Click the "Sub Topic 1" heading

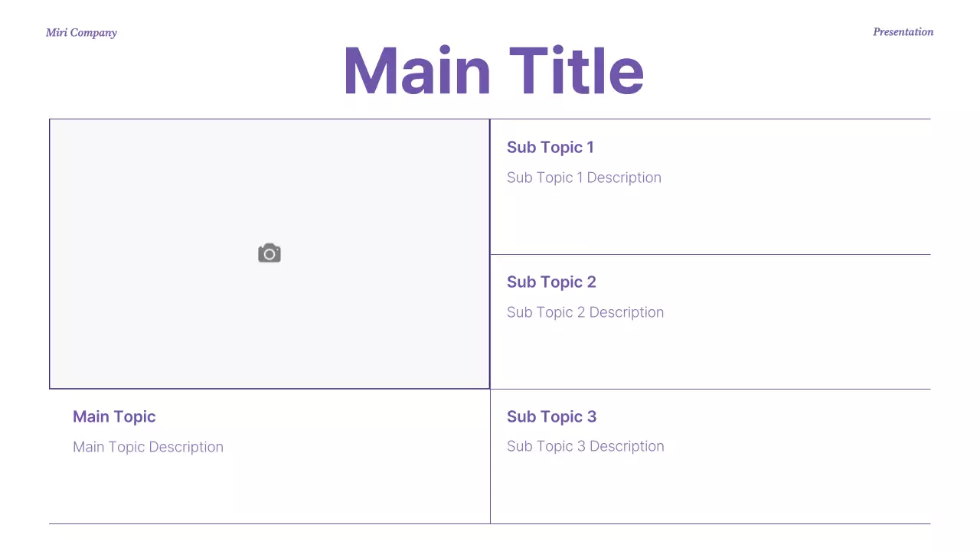tap(550, 148)
